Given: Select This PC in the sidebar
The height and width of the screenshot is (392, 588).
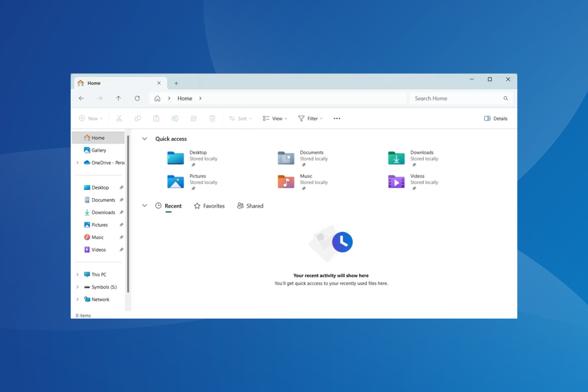Looking at the screenshot, I should 95,274.
